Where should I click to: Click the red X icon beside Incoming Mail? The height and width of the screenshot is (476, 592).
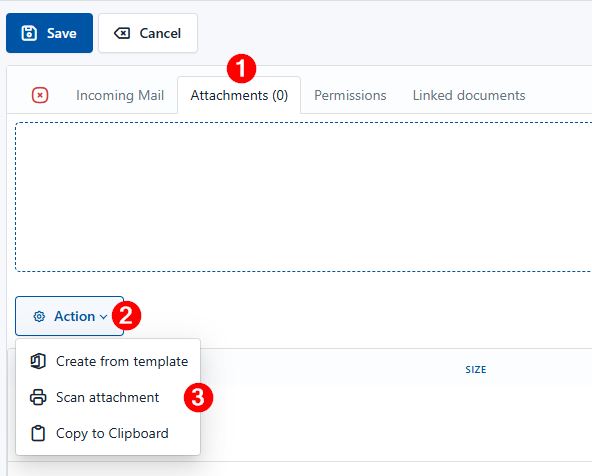click(40, 95)
